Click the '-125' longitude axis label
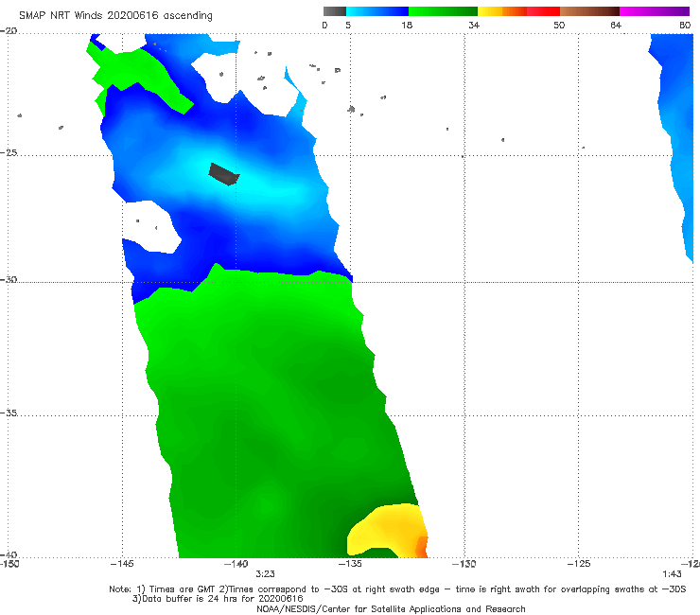This screenshot has height=615, width=700. 579,564
